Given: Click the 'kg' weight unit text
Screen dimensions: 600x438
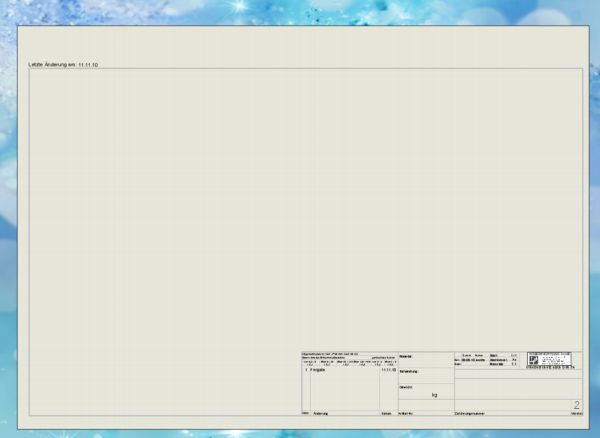Looking at the screenshot, I should click(x=434, y=395).
